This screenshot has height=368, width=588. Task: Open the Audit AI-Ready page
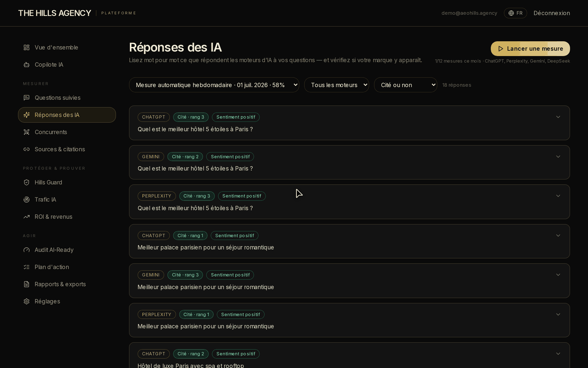[x=67, y=250]
